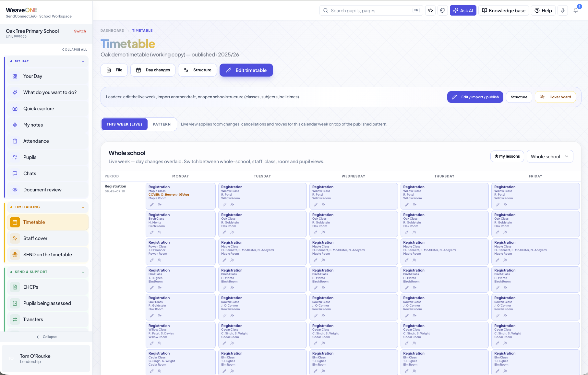Open the Knowledge base
The height and width of the screenshot is (375, 588).
[504, 10]
